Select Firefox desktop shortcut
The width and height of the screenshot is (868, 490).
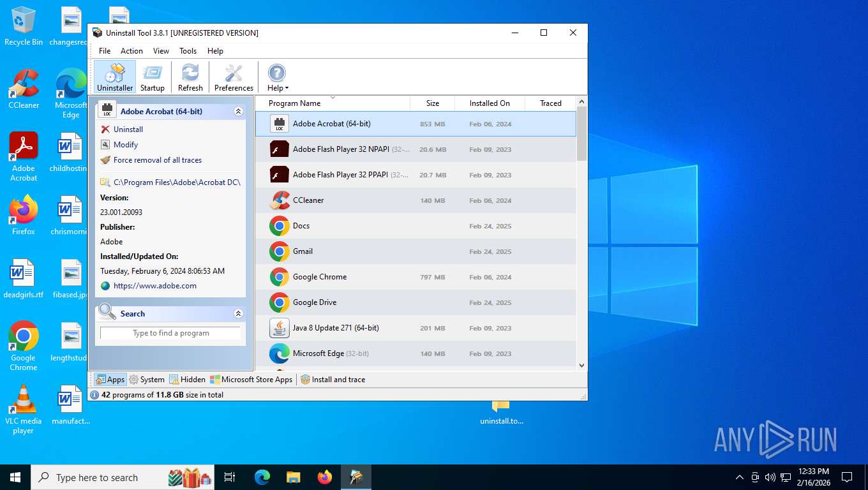click(x=24, y=216)
